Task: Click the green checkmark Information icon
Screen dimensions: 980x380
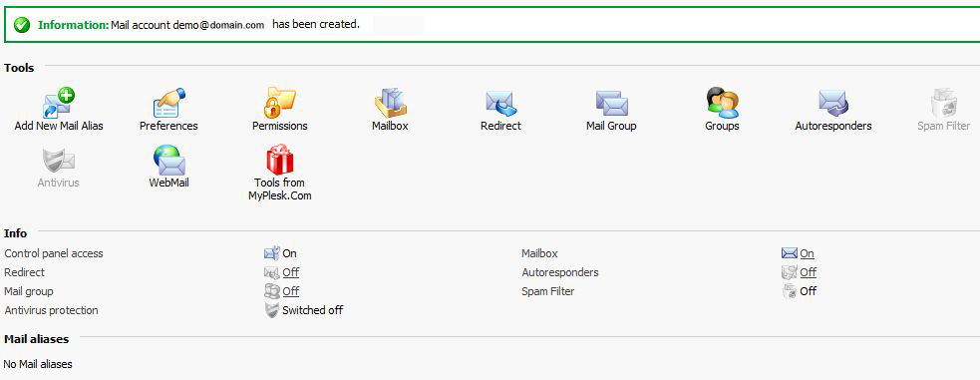Action: point(22,25)
